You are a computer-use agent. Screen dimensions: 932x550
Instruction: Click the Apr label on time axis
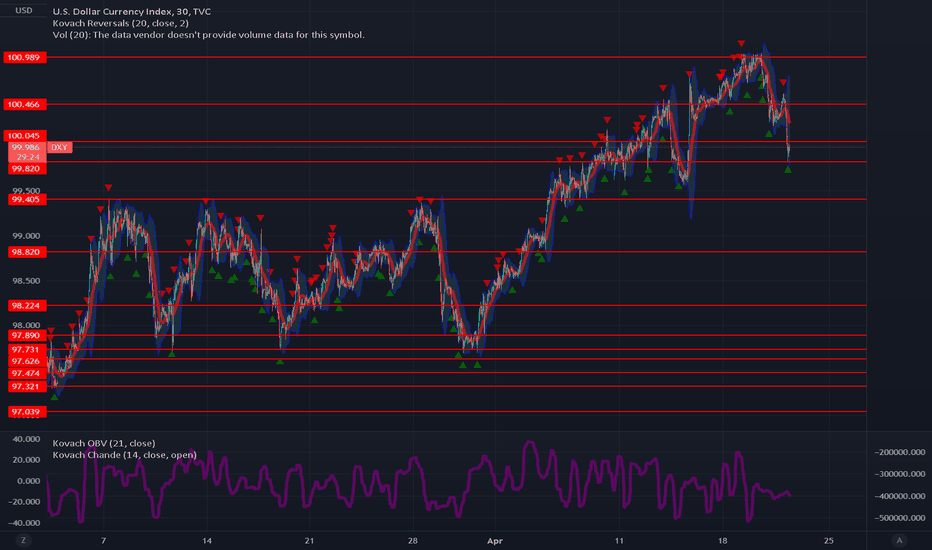(x=495, y=541)
